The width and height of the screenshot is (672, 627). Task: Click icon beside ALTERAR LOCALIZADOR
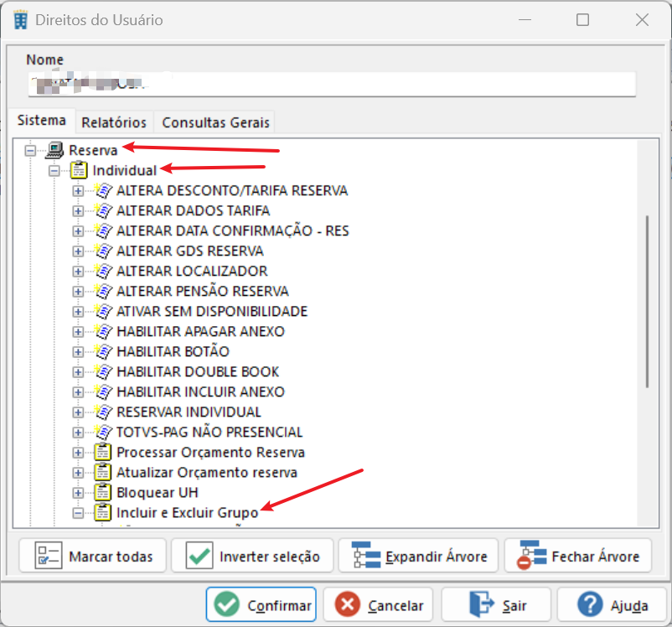(103, 271)
